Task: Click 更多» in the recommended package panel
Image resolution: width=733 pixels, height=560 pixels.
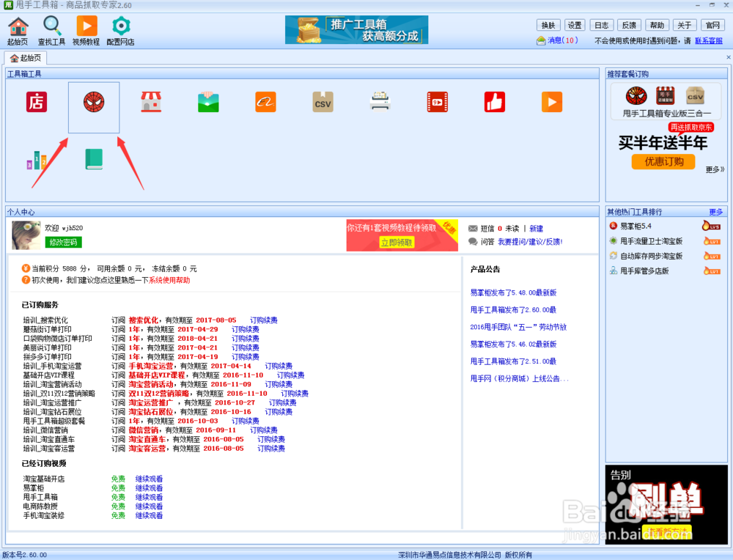Action: click(715, 169)
